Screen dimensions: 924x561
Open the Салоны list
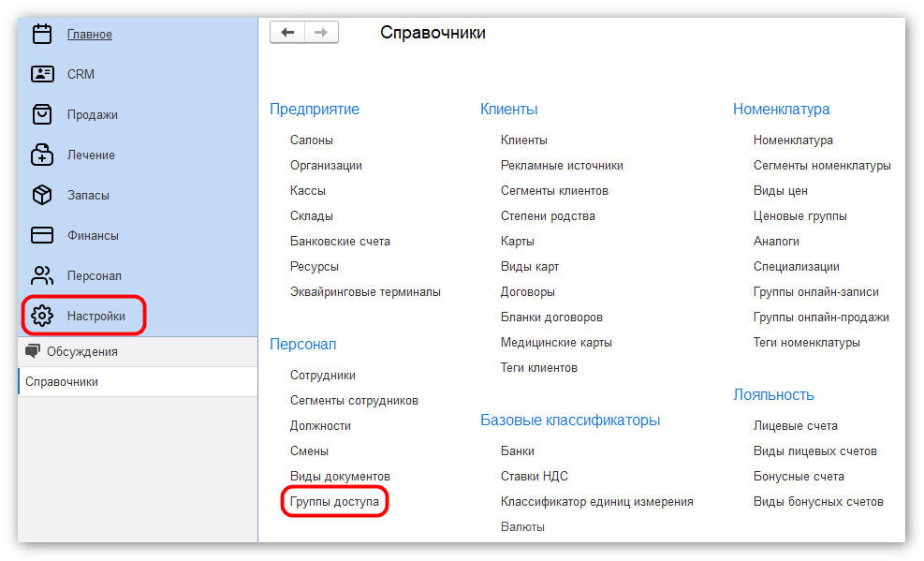(x=311, y=140)
